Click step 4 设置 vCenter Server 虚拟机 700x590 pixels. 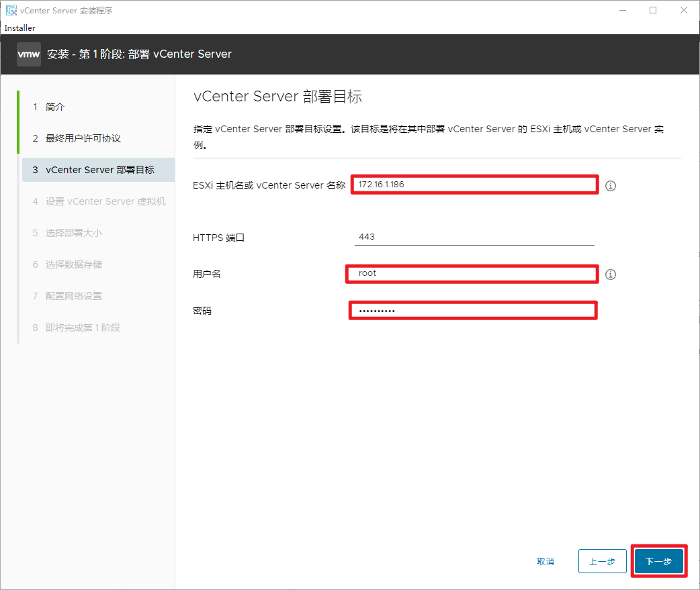[x=105, y=201]
